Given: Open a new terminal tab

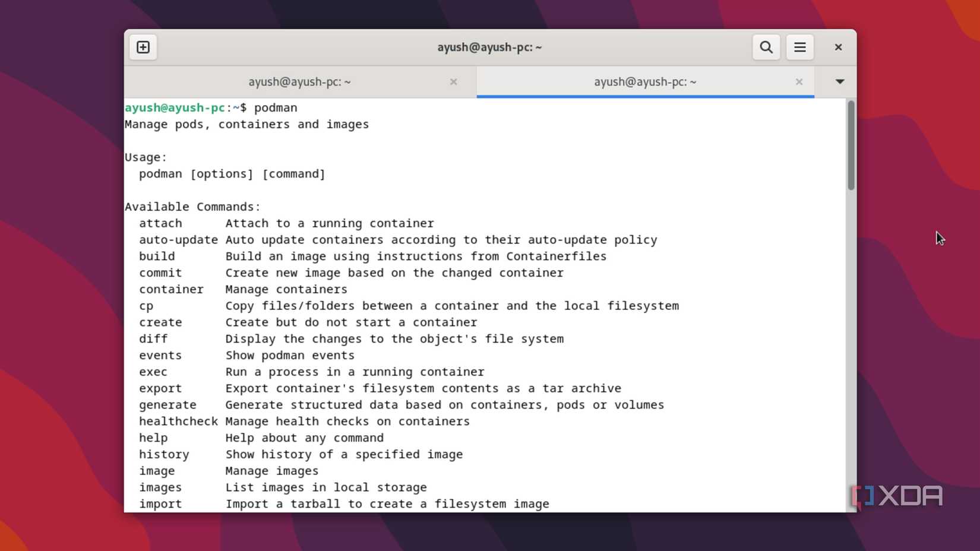Looking at the screenshot, I should (x=143, y=47).
